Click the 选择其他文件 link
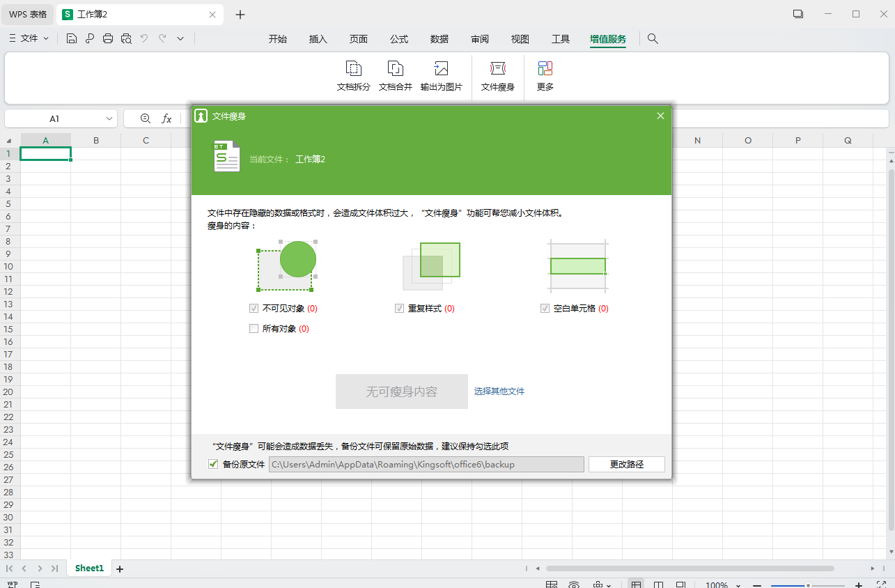This screenshot has width=895, height=588. coord(499,391)
